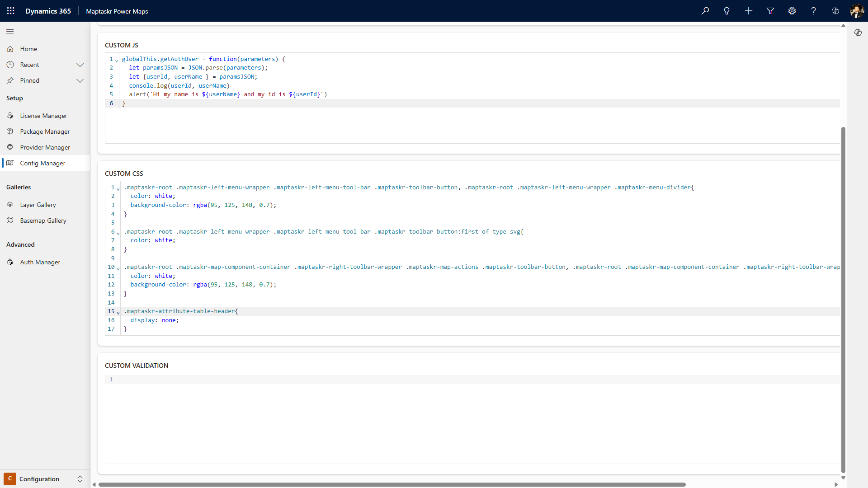Collapse line 1 fold in Custom JS
The image size is (868, 488).
coord(117,61)
